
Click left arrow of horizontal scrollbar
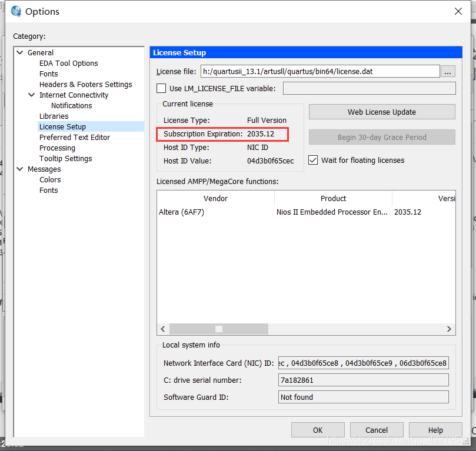pyautogui.click(x=163, y=329)
